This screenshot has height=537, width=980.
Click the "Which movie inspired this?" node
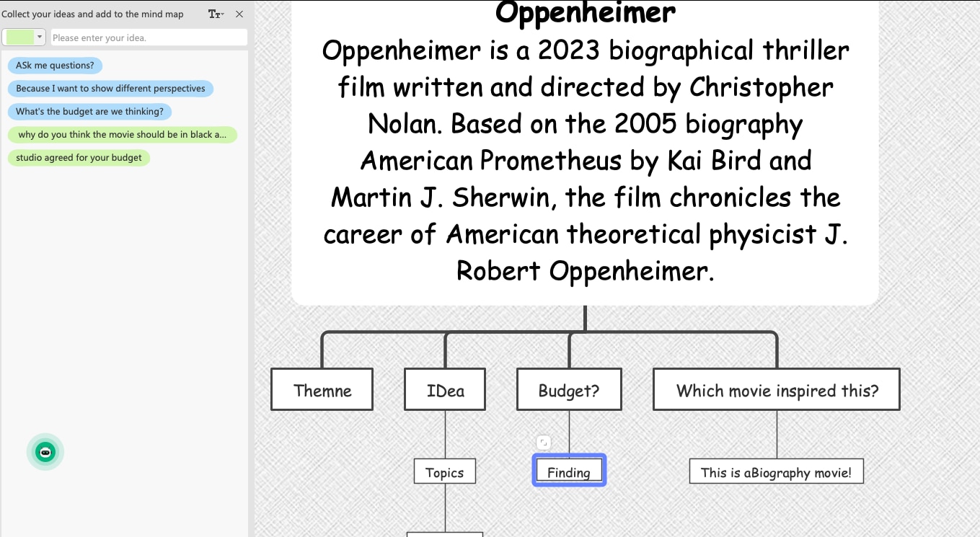click(777, 390)
